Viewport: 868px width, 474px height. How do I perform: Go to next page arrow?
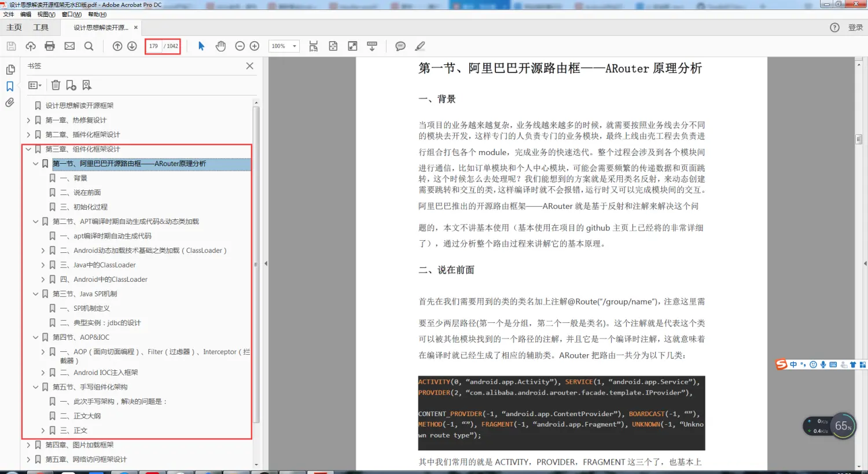point(132,46)
